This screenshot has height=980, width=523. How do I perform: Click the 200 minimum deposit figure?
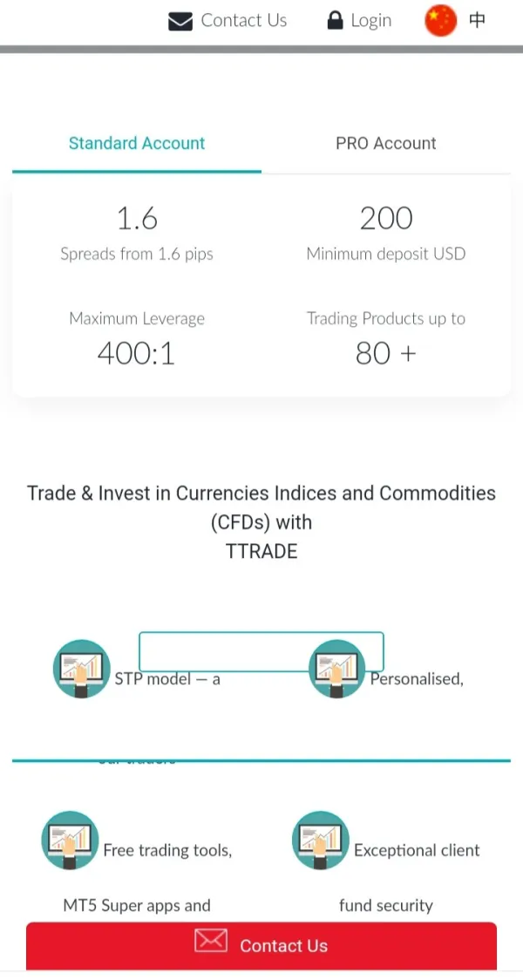click(385, 219)
